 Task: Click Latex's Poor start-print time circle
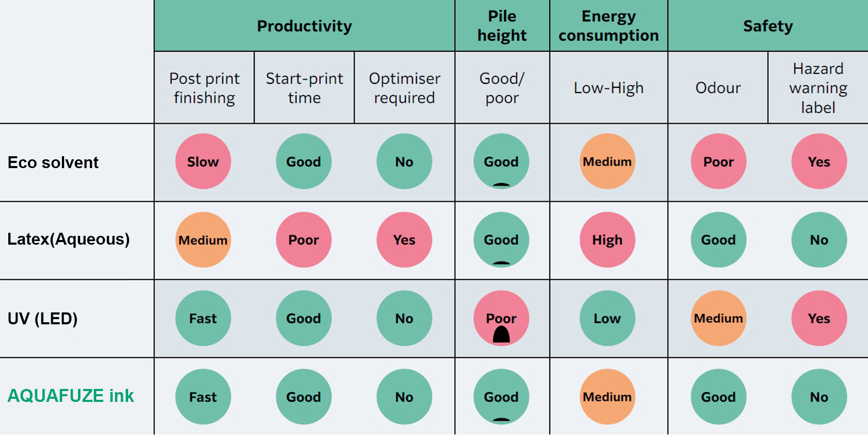tap(304, 239)
